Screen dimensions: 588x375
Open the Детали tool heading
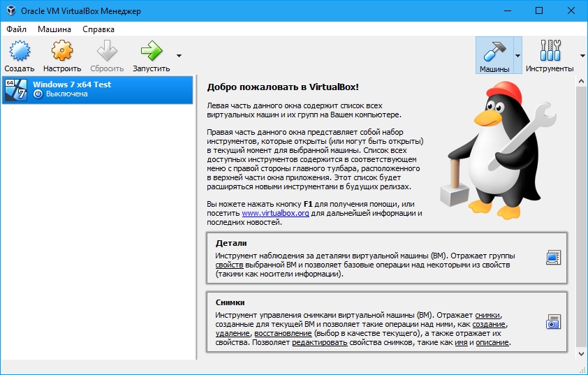(231, 243)
